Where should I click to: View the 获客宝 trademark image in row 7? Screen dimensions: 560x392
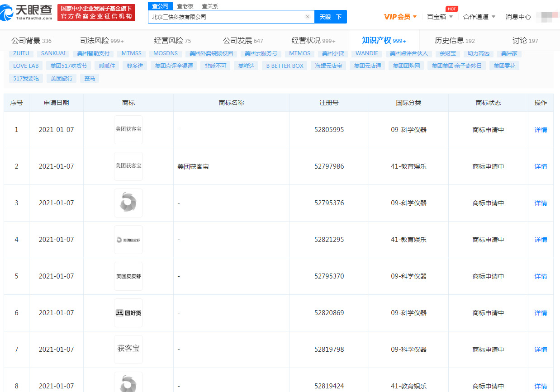128,349
